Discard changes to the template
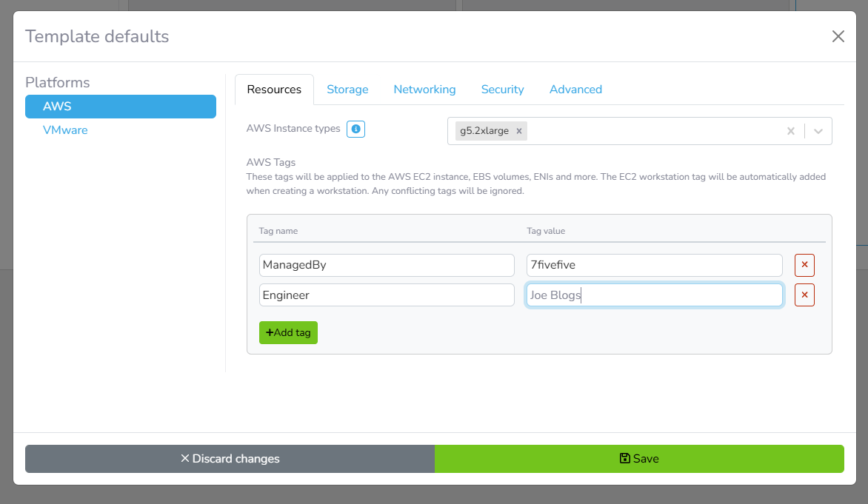This screenshot has height=504, width=868. point(230,459)
